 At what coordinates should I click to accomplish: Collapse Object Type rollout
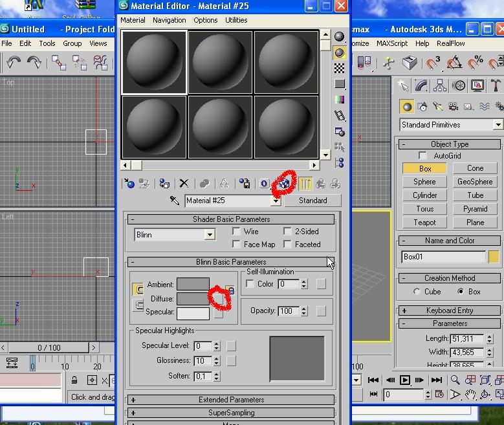click(450, 144)
